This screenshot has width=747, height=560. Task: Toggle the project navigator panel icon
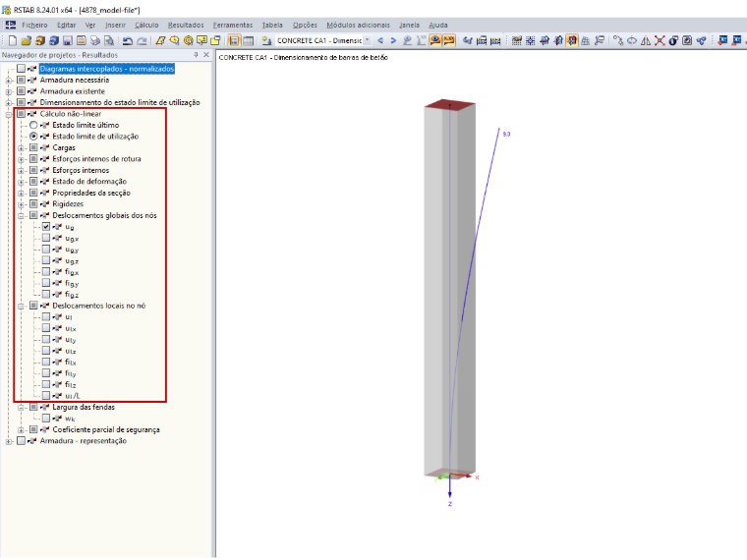tap(234, 40)
